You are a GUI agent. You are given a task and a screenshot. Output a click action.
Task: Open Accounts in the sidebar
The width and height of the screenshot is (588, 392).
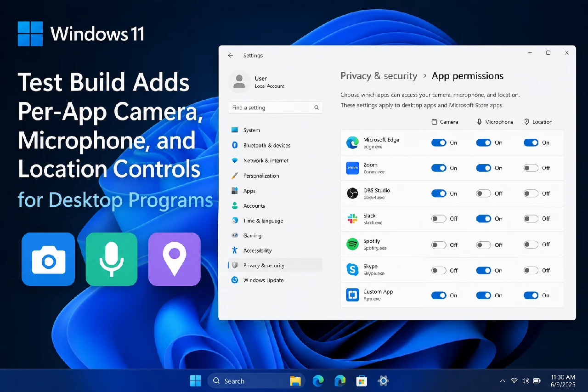(275, 206)
